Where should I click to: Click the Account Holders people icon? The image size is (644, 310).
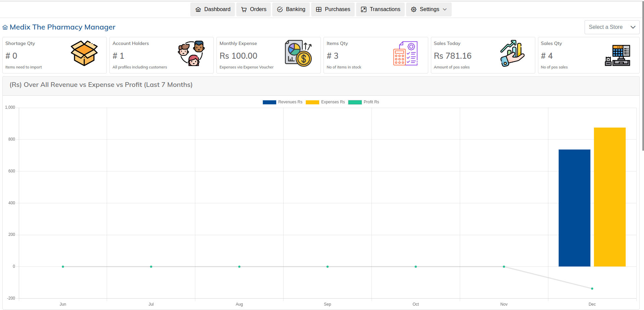click(191, 53)
